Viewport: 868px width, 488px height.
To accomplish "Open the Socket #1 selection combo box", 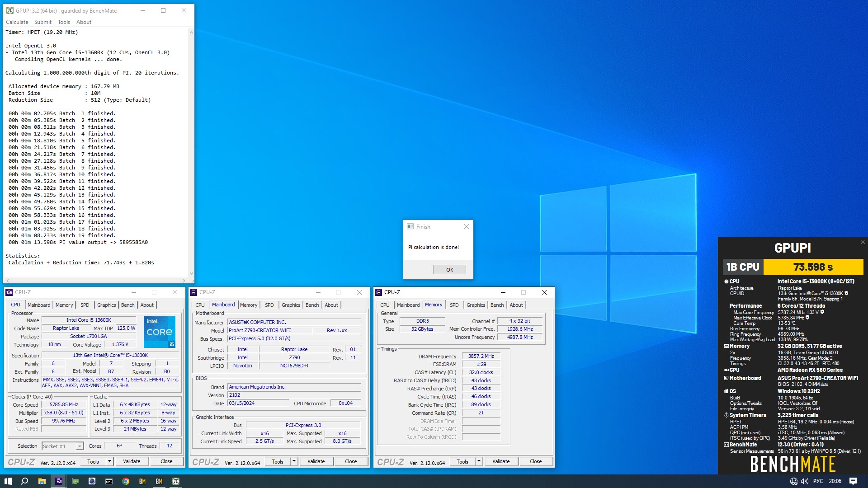I will point(62,446).
